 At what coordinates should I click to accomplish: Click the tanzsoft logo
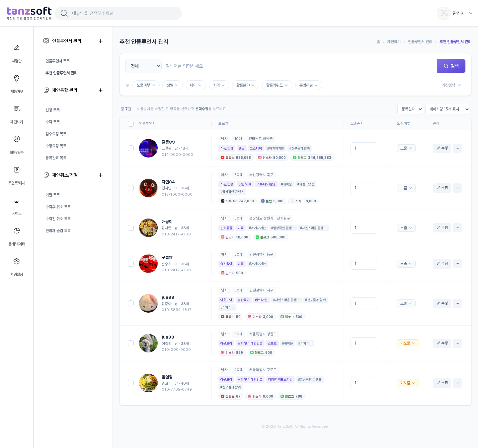(29, 13)
